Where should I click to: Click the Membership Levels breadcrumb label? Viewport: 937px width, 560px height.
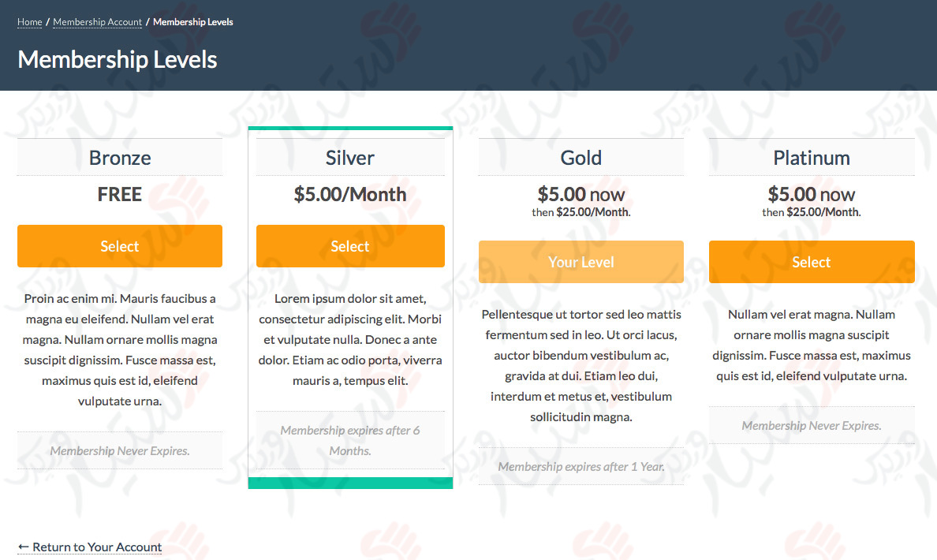pyautogui.click(x=192, y=22)
